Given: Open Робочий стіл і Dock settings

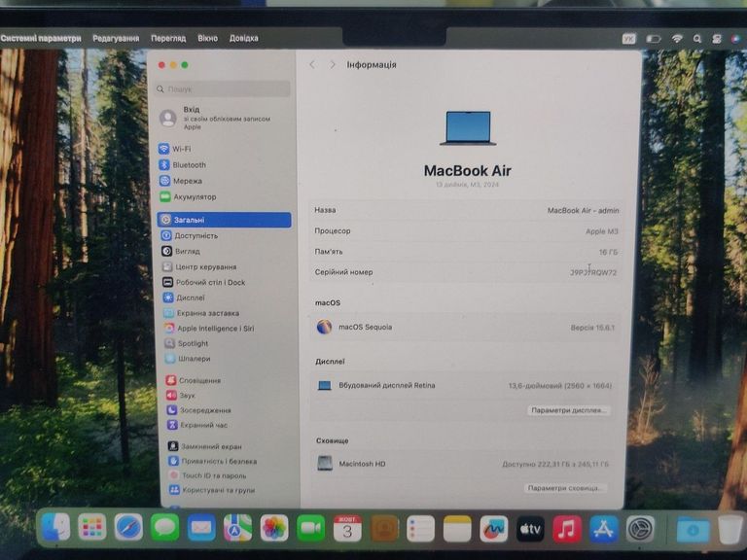Looking at the screenshot, I should 204,282.
